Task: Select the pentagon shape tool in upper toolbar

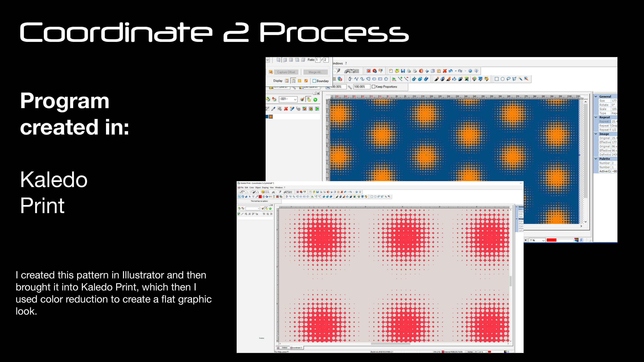Action: [386, 79]
